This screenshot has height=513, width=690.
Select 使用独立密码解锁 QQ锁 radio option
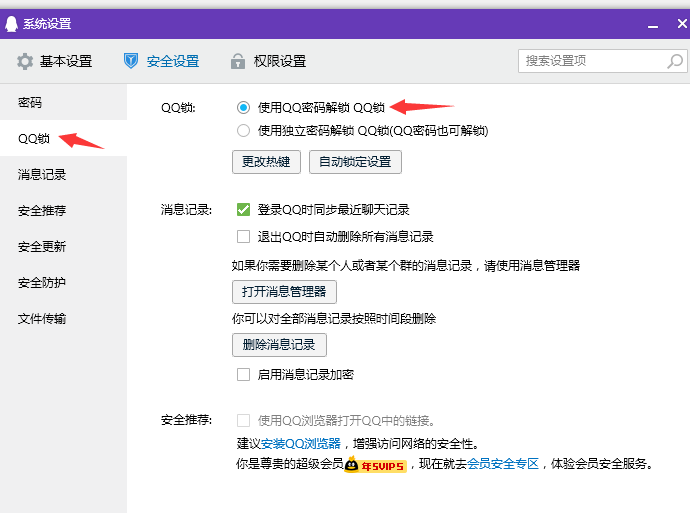click(x=243, y=131)
